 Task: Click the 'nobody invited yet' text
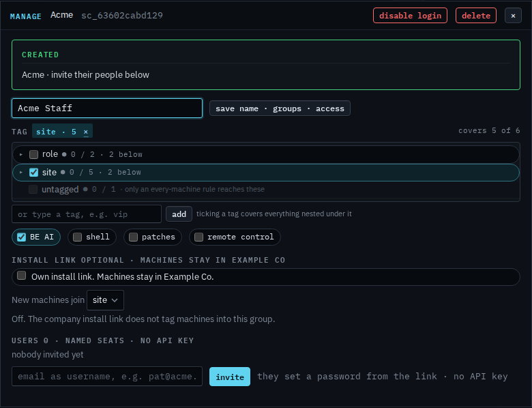(x=48, y=355)
